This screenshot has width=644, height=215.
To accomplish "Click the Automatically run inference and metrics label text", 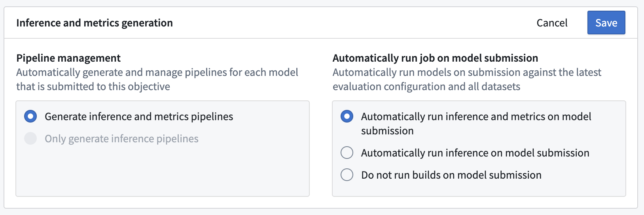I will pos(476,124).
